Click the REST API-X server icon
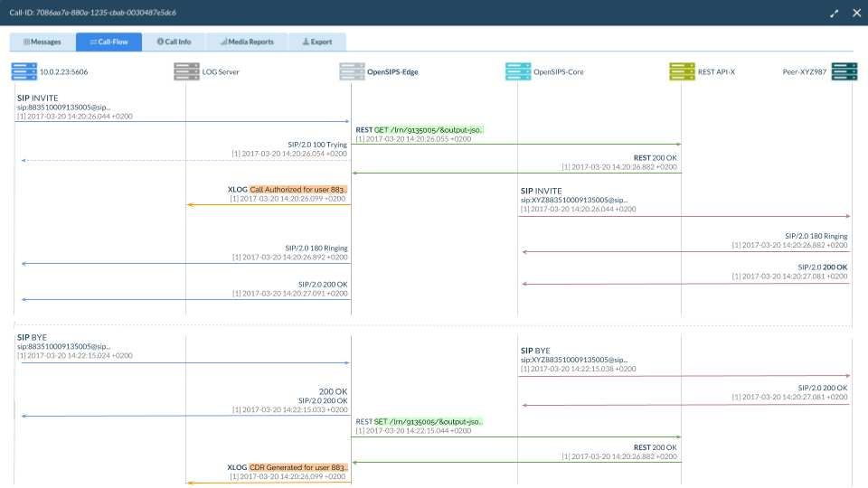Viewport: 868px width, 488px height. point(682,71)
